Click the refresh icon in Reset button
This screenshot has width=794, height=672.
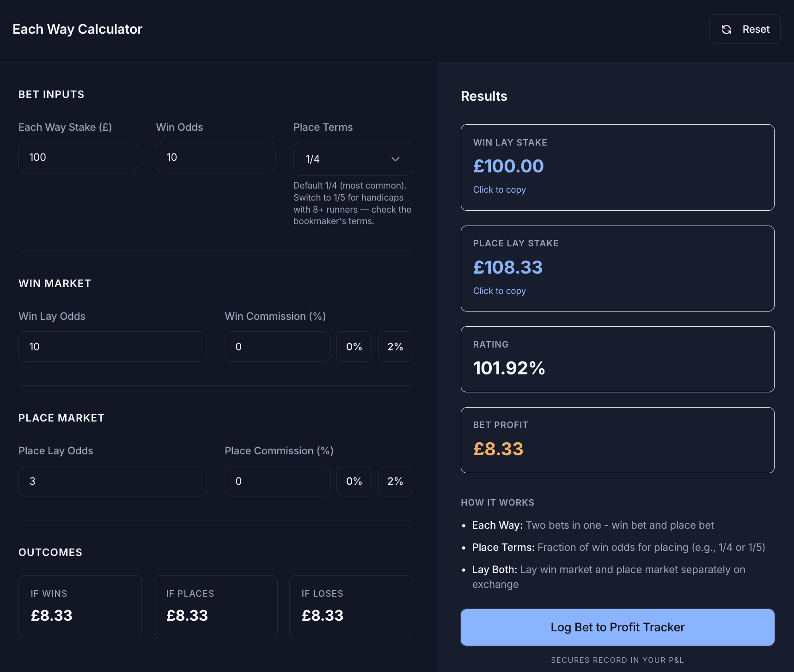point(727,30)
